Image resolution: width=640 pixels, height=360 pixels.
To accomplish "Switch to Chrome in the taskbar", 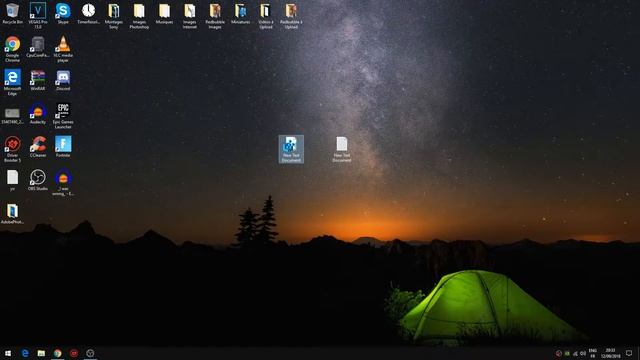I will [x=58, y=353].
